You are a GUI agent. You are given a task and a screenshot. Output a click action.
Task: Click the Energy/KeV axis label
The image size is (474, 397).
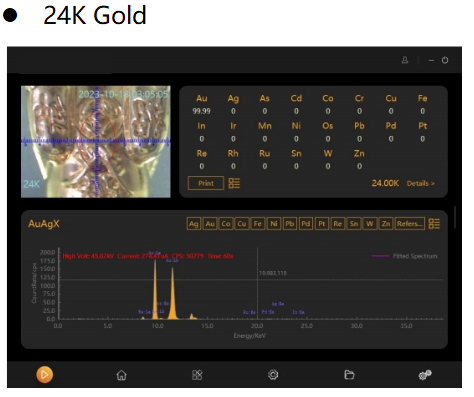pyautogui.click(x=250, y=336)
